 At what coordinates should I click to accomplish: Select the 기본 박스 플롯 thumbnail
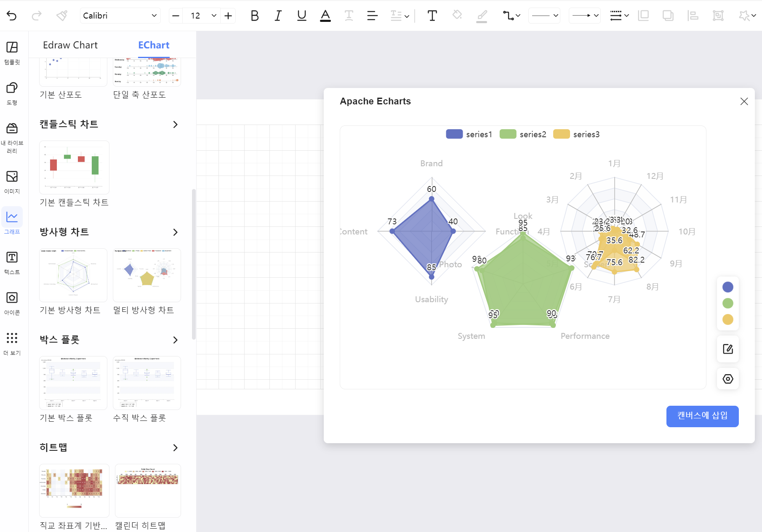[73, 383]
